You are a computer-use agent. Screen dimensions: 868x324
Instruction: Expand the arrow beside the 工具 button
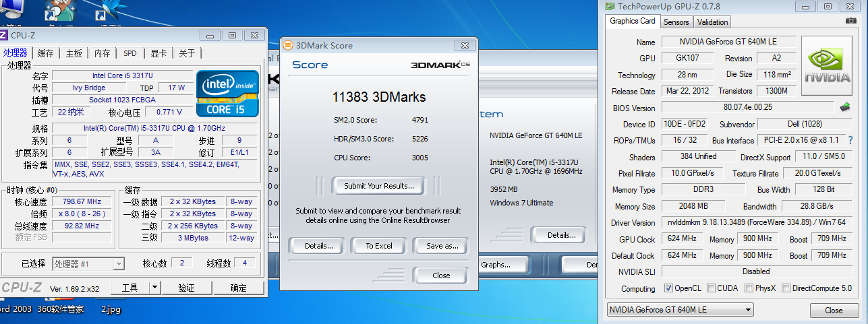[x=154, y=288]
